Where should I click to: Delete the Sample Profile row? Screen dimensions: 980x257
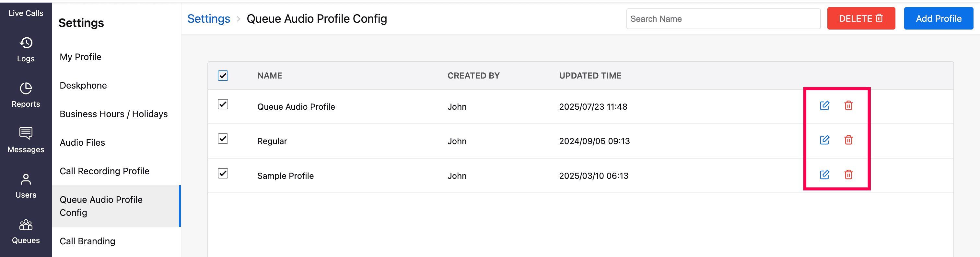tap(848, 174)
